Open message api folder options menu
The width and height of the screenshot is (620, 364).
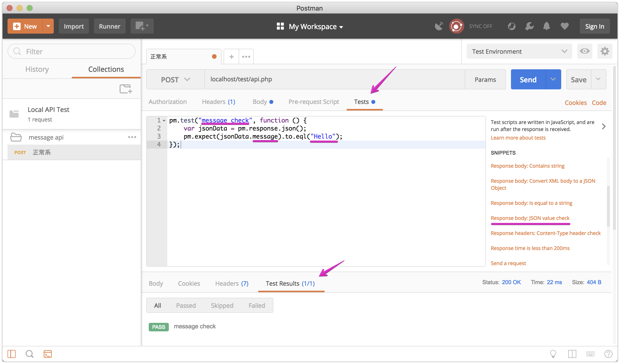coord(132,137)
